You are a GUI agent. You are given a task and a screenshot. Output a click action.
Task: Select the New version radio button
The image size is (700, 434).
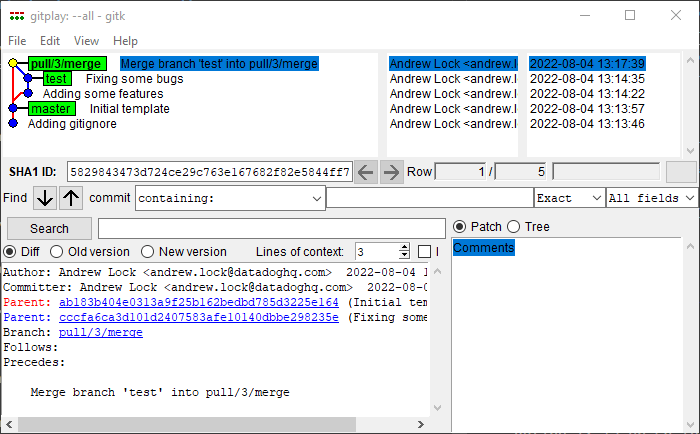(147, 252)
